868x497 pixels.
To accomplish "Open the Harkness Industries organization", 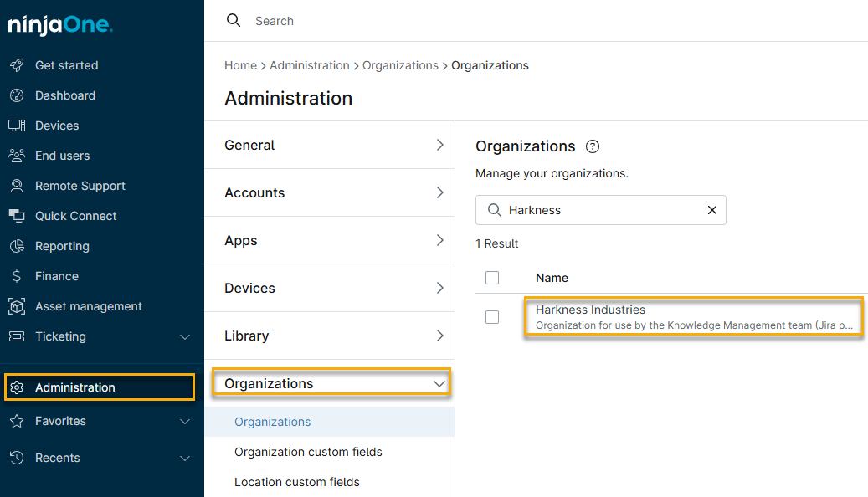I will point(590,310).
